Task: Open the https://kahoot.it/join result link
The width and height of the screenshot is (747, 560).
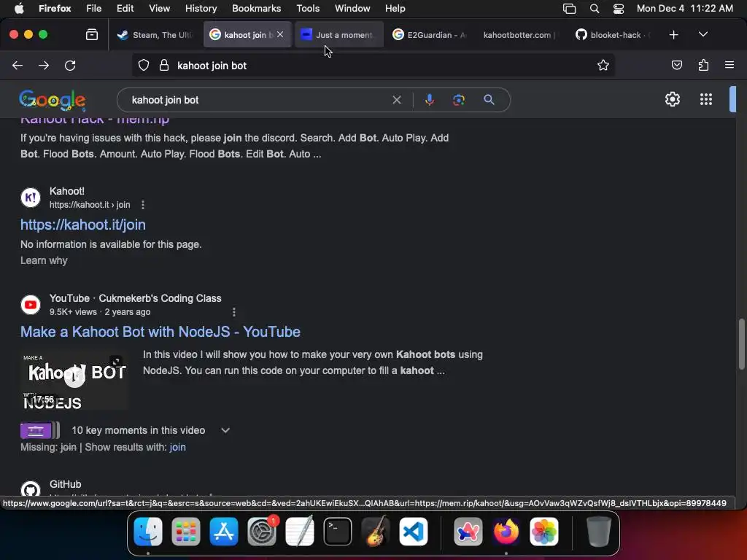Action: pos(83,225)
